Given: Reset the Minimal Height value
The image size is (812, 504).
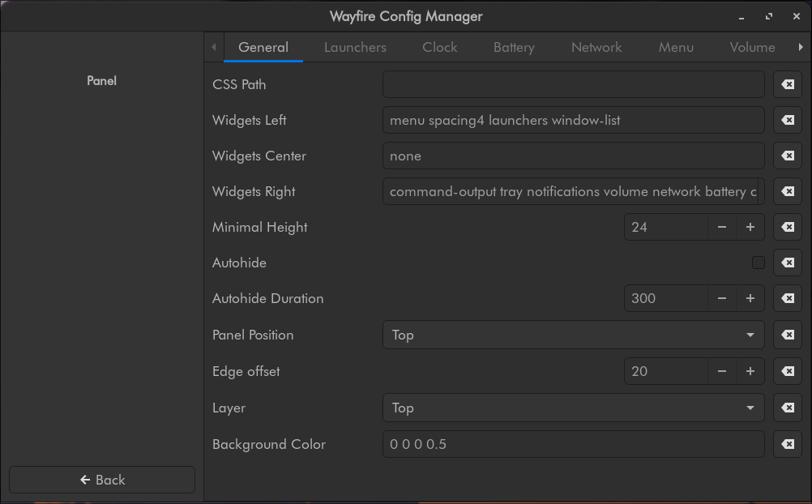Looking at the screenshot, I should coord(788,227).
